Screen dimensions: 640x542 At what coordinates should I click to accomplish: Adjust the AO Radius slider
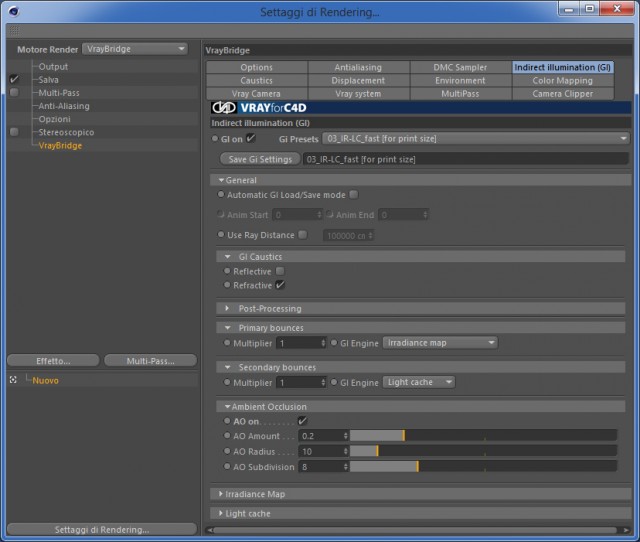click(483, 451)
